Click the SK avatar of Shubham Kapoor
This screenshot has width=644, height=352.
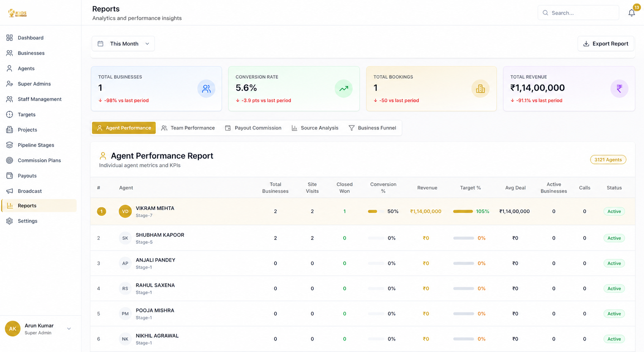[125, 238]
